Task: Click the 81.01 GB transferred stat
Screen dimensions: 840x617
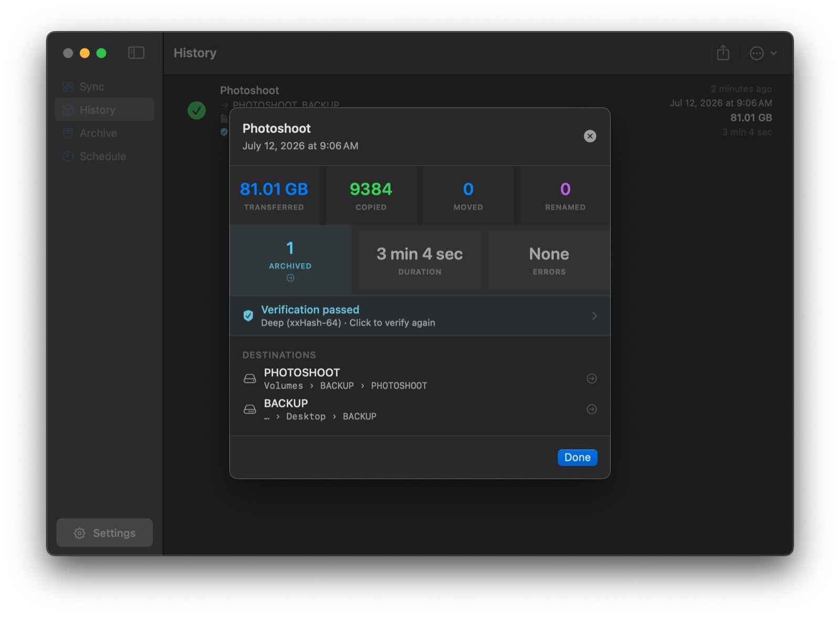Action: click(x=274, y=196)
